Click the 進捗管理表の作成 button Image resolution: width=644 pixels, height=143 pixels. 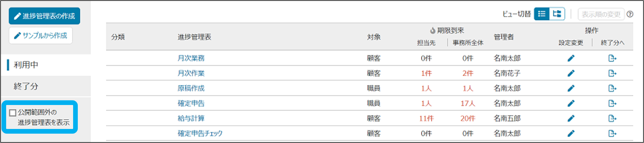44,16
